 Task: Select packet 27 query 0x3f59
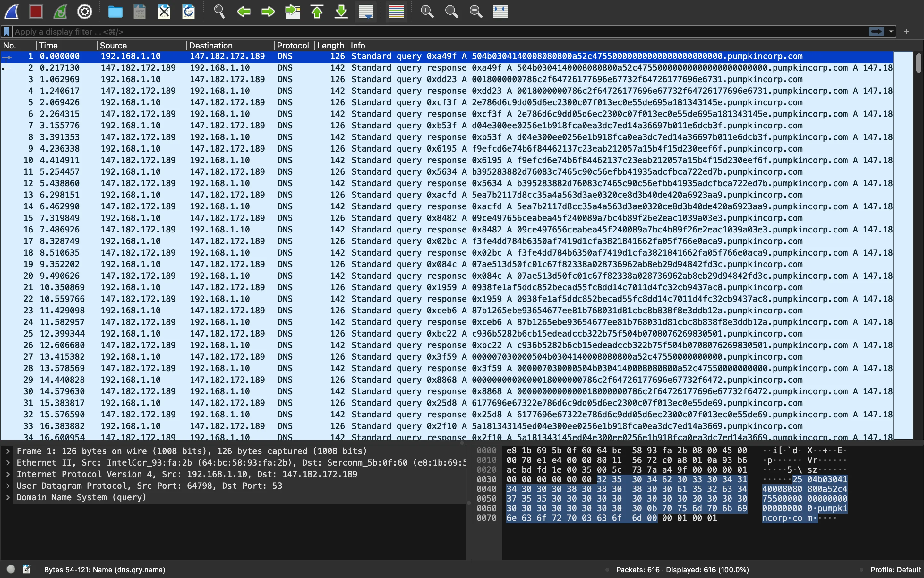(447, 357)
